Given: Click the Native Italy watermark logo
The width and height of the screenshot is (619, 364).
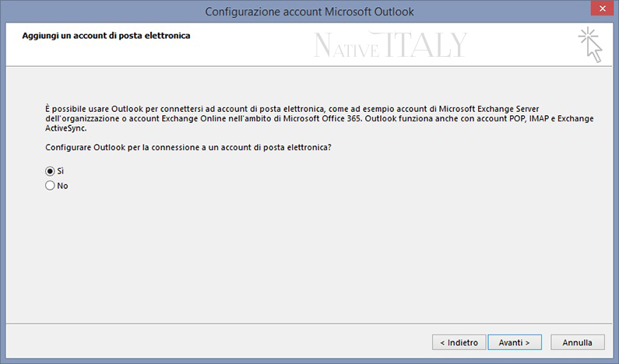Looking at the screenshot, I should tap(390, 44).
